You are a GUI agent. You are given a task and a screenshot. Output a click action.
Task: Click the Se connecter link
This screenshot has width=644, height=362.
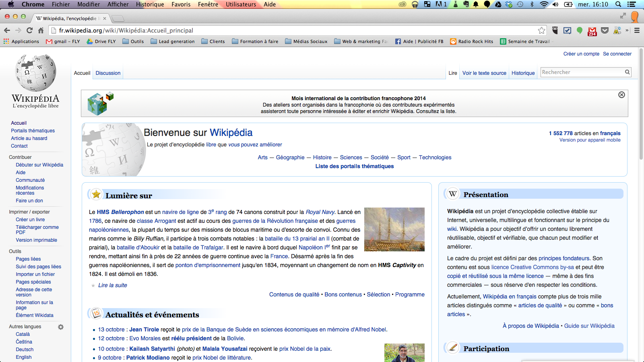(617, 54)
